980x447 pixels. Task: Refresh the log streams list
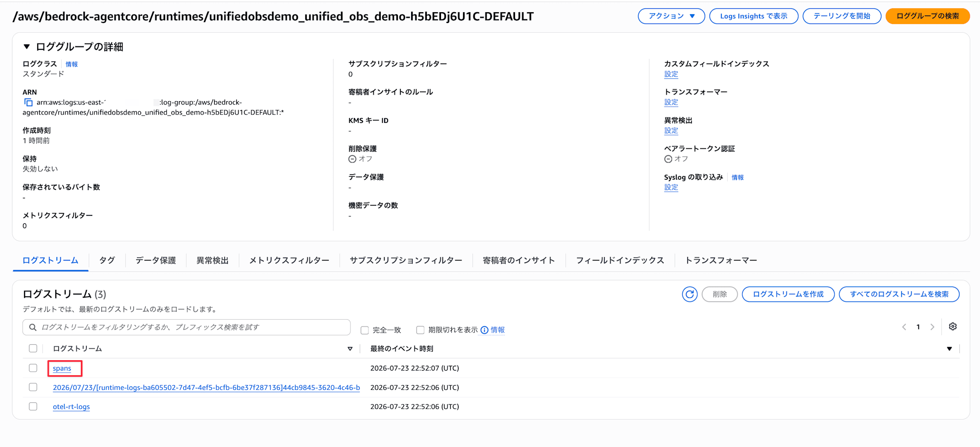[x=689, y=294]
